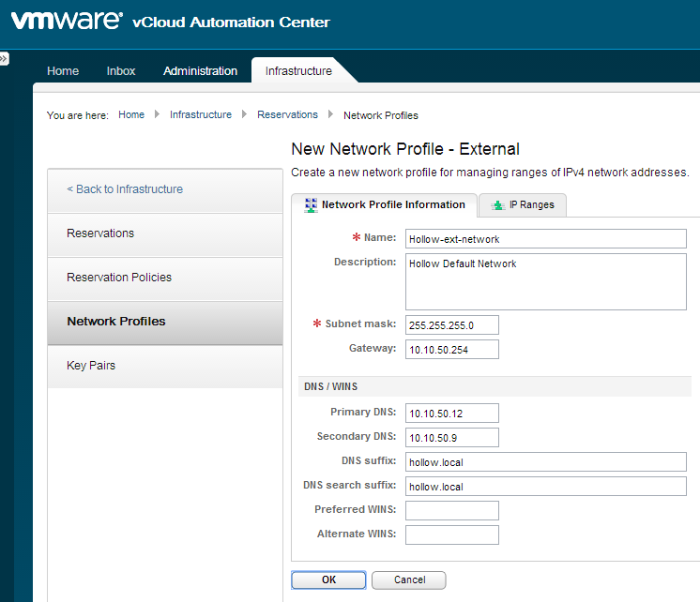Open the Inbox tab

(x=121, y=71)
